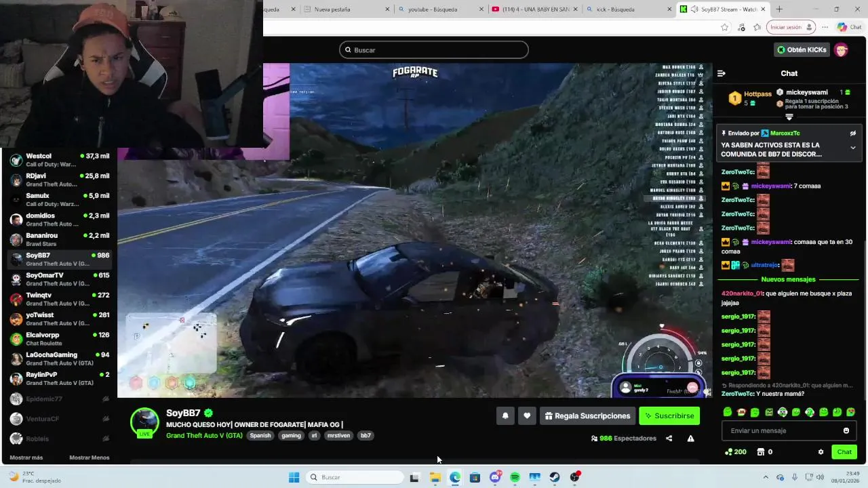Open chat settings gear icon
The width and height of the screenshot is (868, 488).
tap(821, 452)
